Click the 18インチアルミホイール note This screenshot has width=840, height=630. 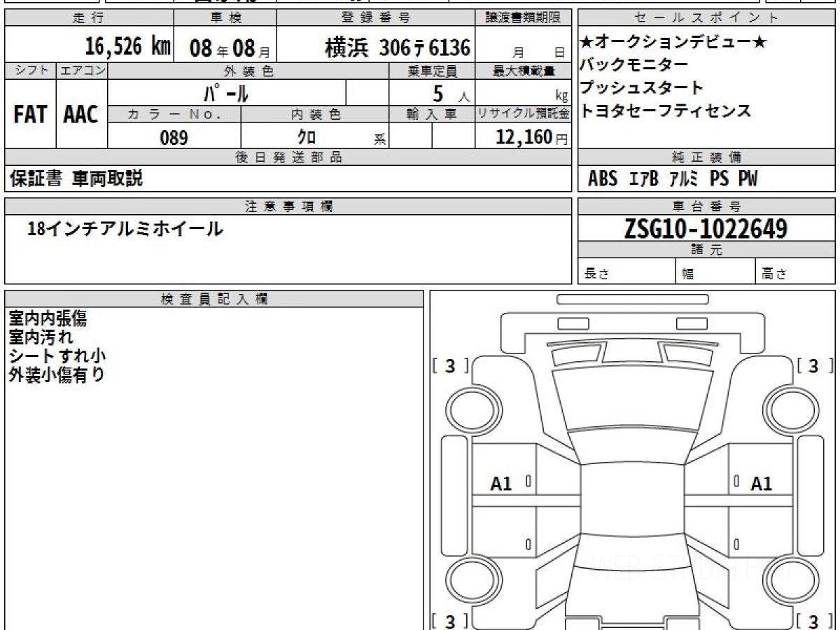click(x=125, y=229)
